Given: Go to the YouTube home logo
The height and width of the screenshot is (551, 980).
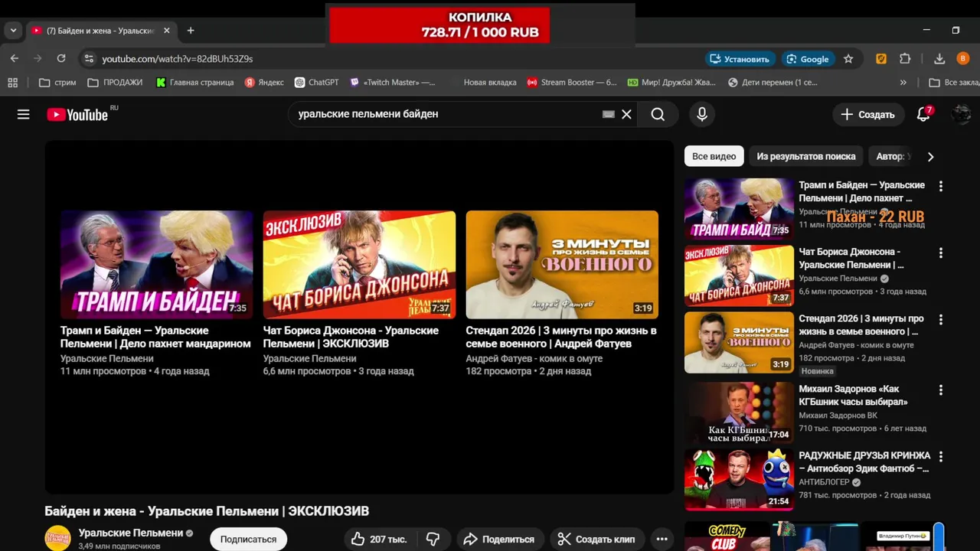Looking at the screenshot, I should 77,114.
